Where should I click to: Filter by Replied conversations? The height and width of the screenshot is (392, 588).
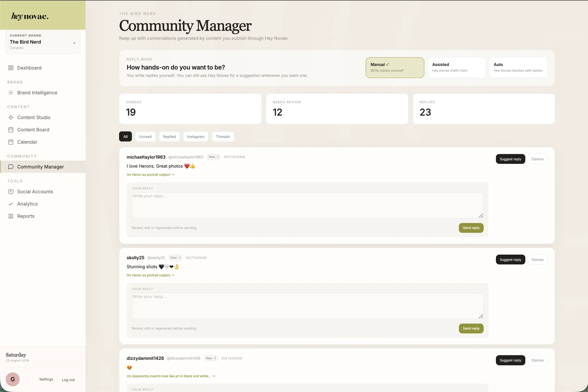tap(170, 137)
